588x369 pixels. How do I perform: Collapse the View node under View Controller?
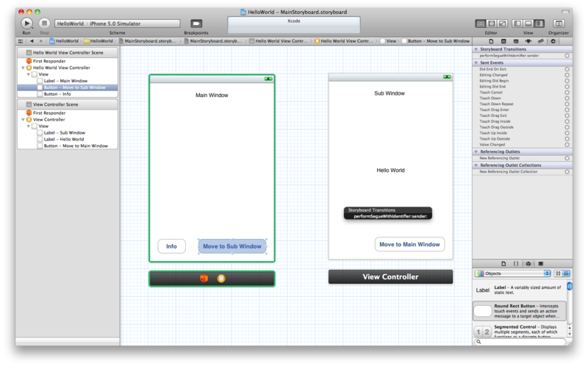pos(29,126)
